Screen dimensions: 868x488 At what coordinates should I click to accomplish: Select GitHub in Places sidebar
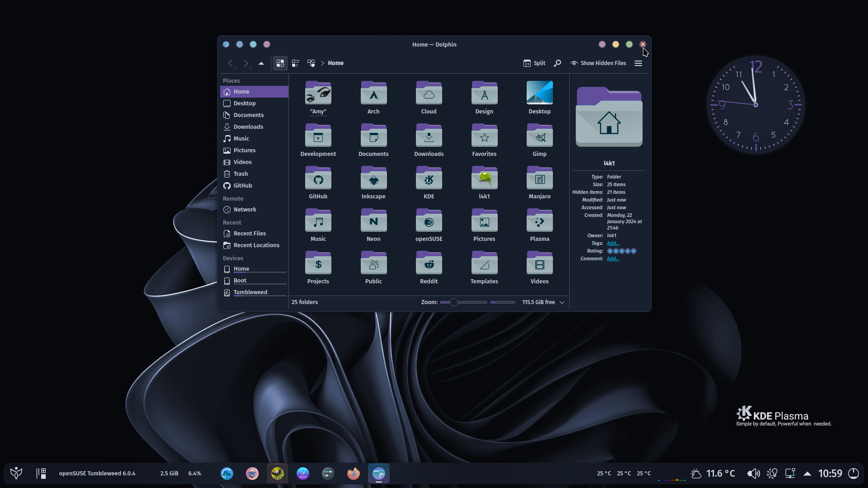tap(254, 185)
